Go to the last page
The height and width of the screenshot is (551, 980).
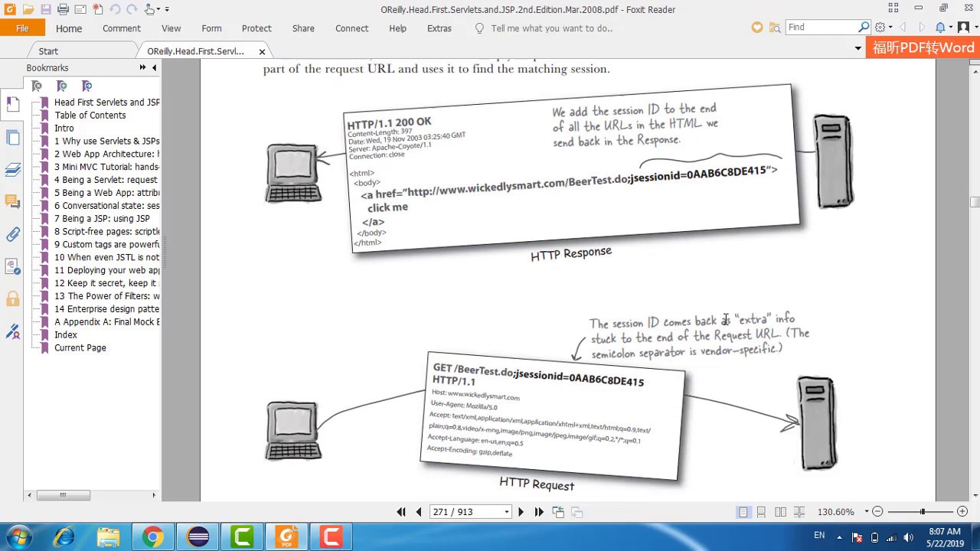(x=539, y=512)
